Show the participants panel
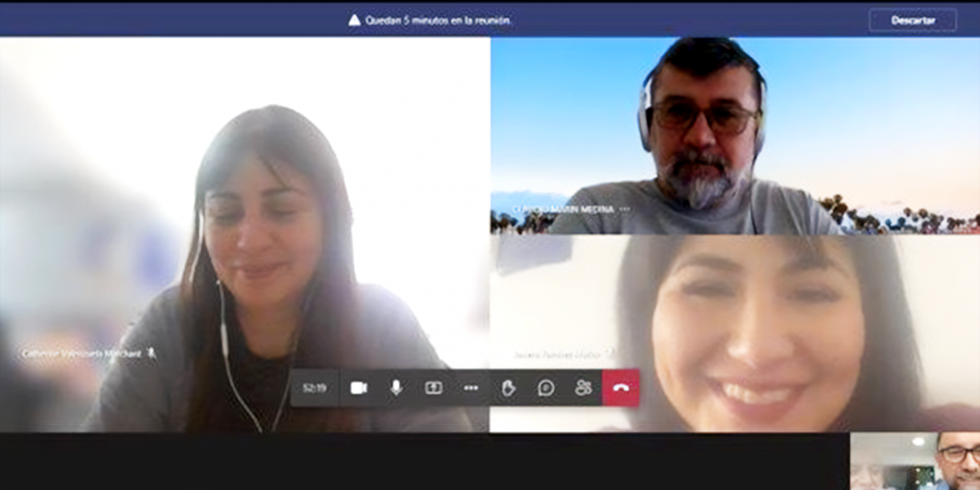 (583, 388)
